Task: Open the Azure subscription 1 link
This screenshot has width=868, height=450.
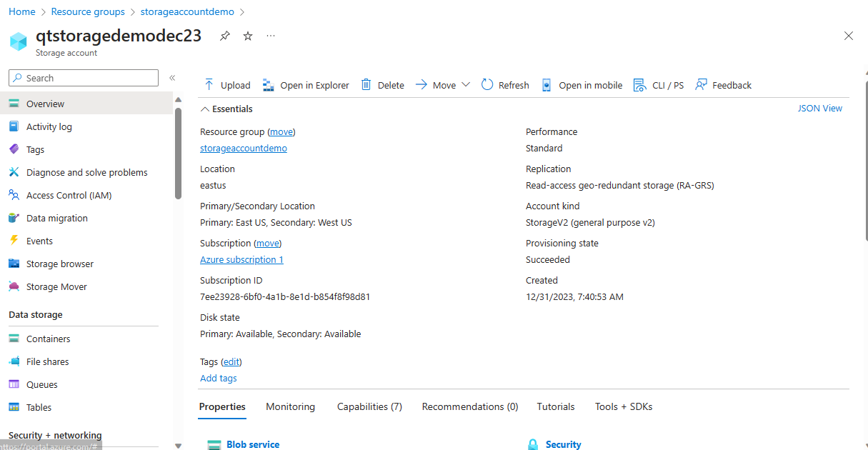Action: click(241, 260)
